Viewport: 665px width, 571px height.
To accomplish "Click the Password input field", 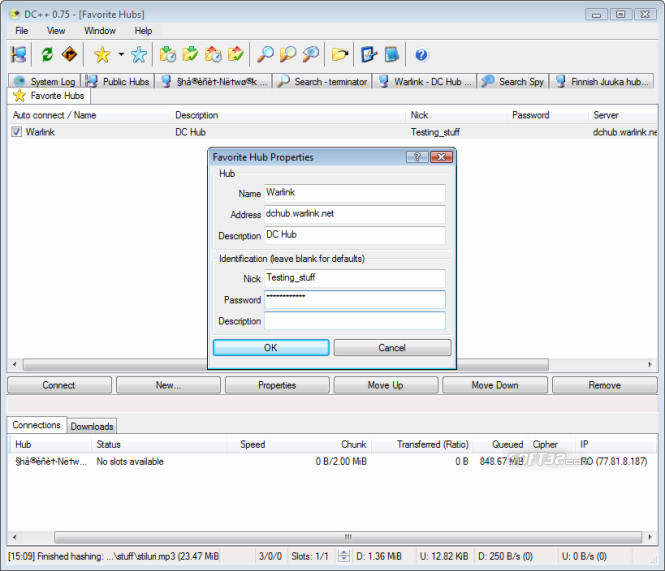I will pos(355,300).
